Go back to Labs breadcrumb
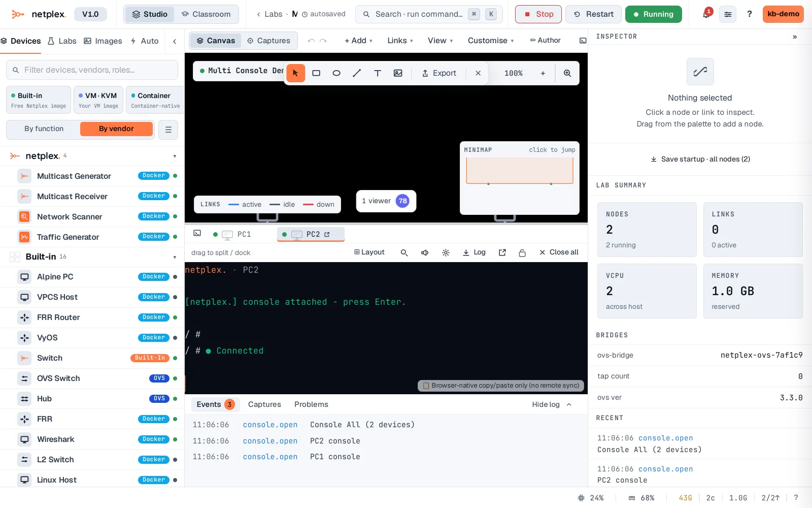Screen dimensions: 812x508 269,14
